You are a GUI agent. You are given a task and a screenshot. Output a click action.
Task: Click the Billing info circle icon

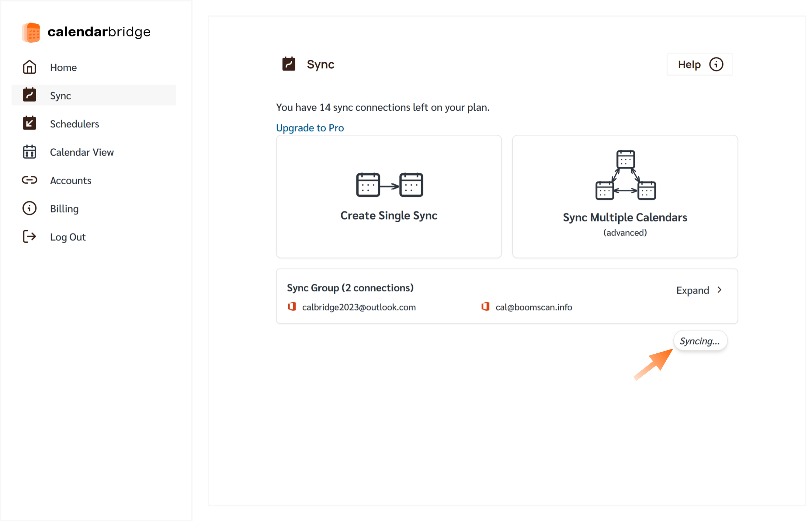click(29, 208)
